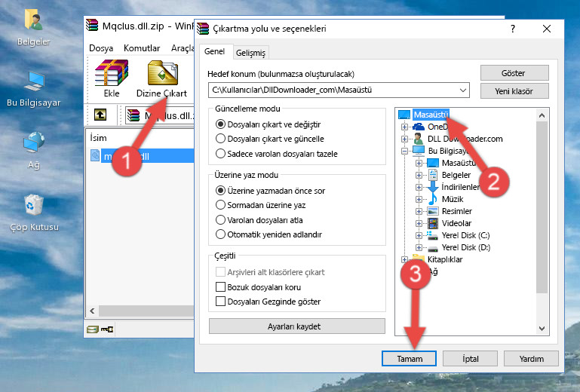This screenshot has width=580, height=392.
Task: Select Varolan dosyaları atla option
Action: coord(220,220)
